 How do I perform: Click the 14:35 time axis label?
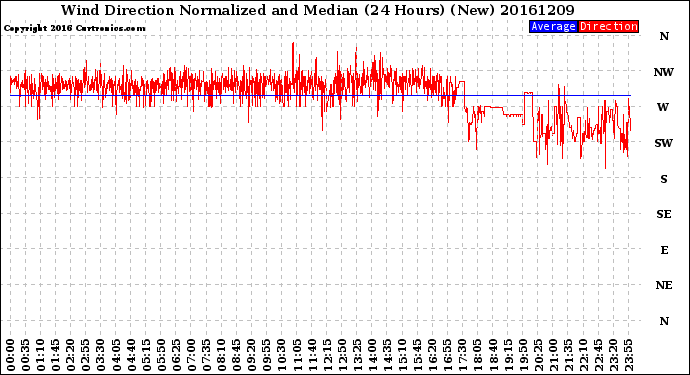pos(387,355)
